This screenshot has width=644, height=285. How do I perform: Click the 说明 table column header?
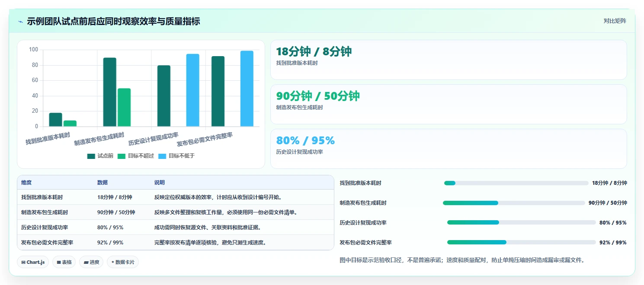coord(160,183)
